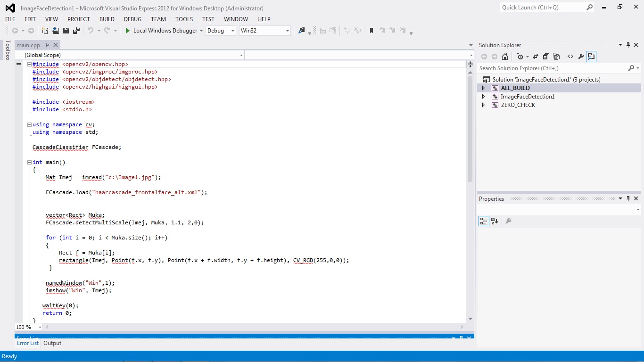The width and height of the screenshot is (644, 362).
Task: Open the TOOLS menu
Action: pyautogui.click(x=184, y=19)
